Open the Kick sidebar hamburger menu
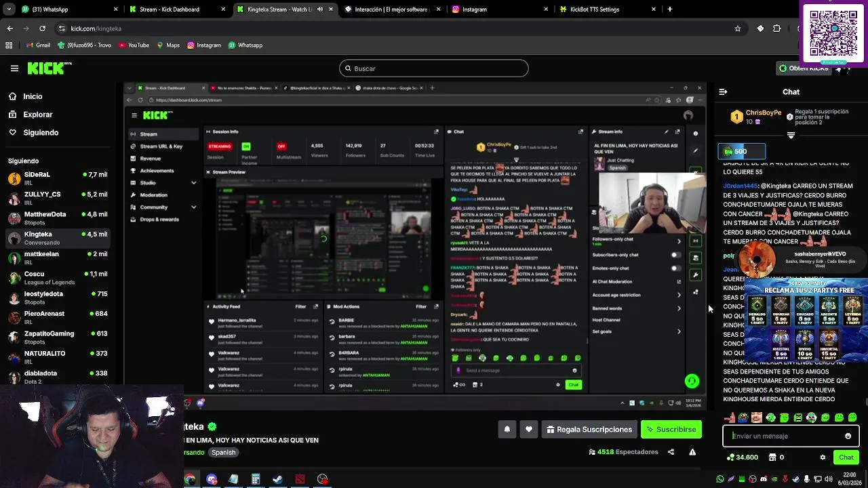 coord(14,68)
